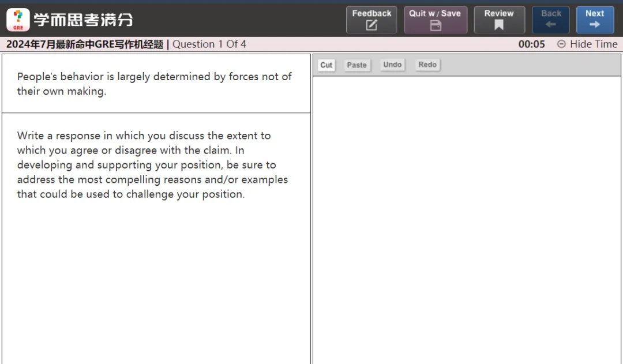
Task: Click the GRE question-mark logo icon
Action: tap(18, 20)
